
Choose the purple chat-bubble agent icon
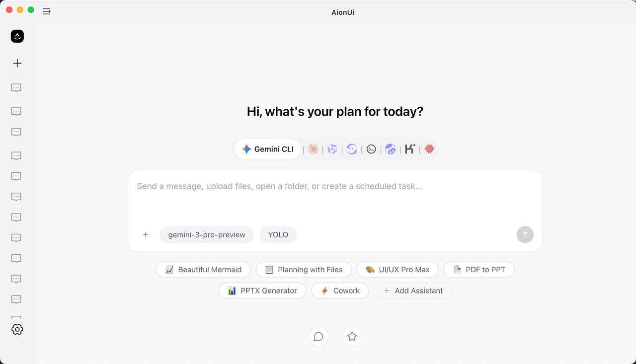(352, 149)
